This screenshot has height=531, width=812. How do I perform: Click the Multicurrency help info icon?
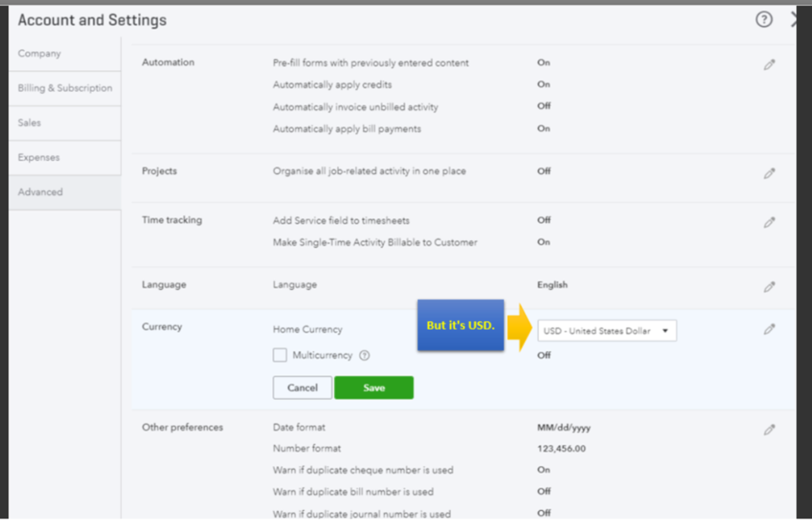364,356
